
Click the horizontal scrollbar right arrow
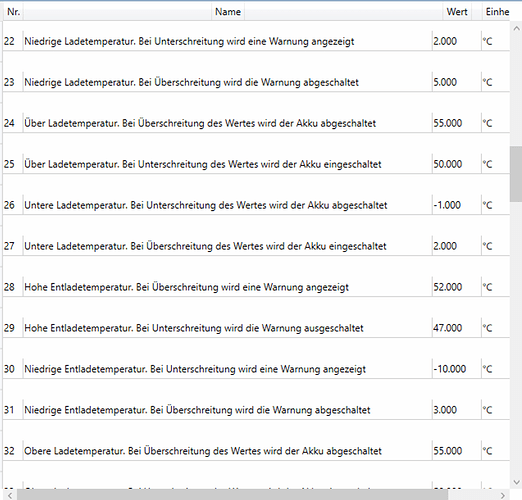[503, 495]
